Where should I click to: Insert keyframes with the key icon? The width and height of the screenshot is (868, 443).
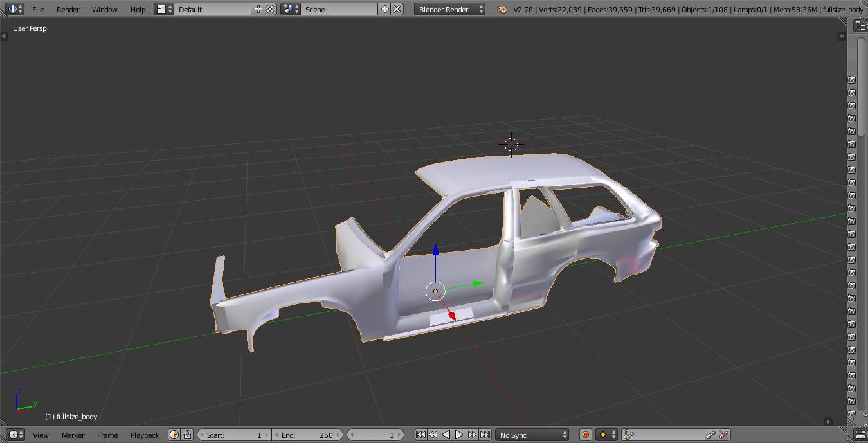click(x=711, y=435)
